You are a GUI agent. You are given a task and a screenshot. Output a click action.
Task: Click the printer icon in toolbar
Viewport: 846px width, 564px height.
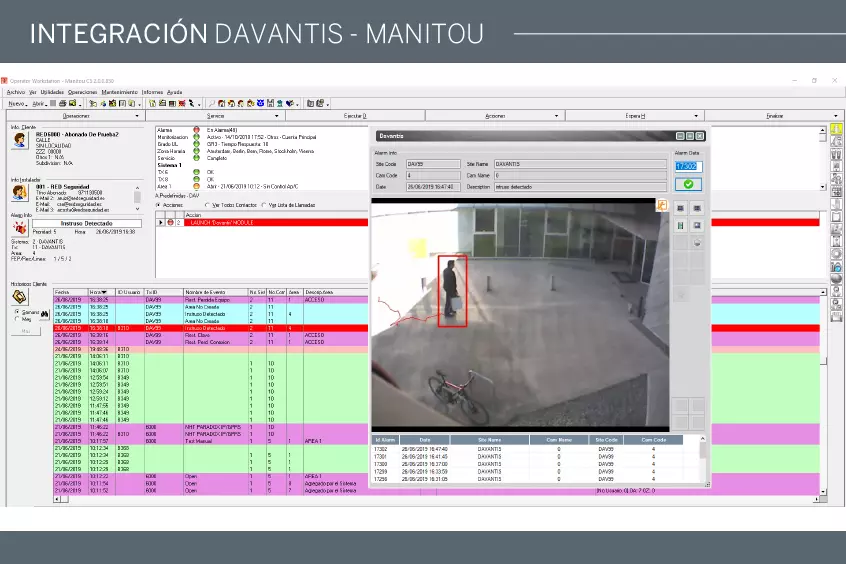tap(63, 103)
